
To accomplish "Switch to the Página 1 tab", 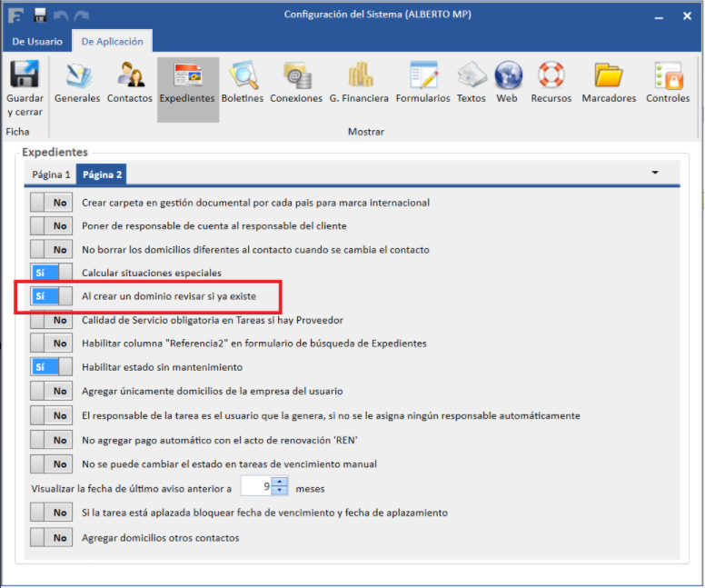I will click(51, 174).
